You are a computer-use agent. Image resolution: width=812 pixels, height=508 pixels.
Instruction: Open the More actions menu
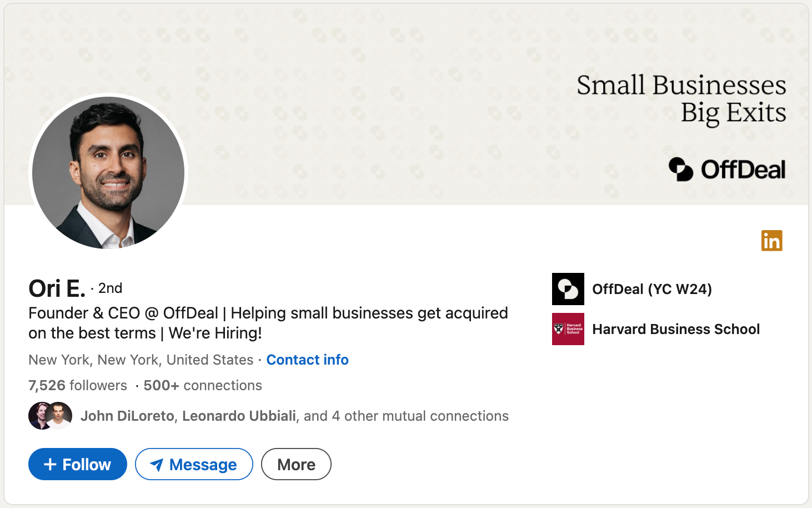(296, 464)
